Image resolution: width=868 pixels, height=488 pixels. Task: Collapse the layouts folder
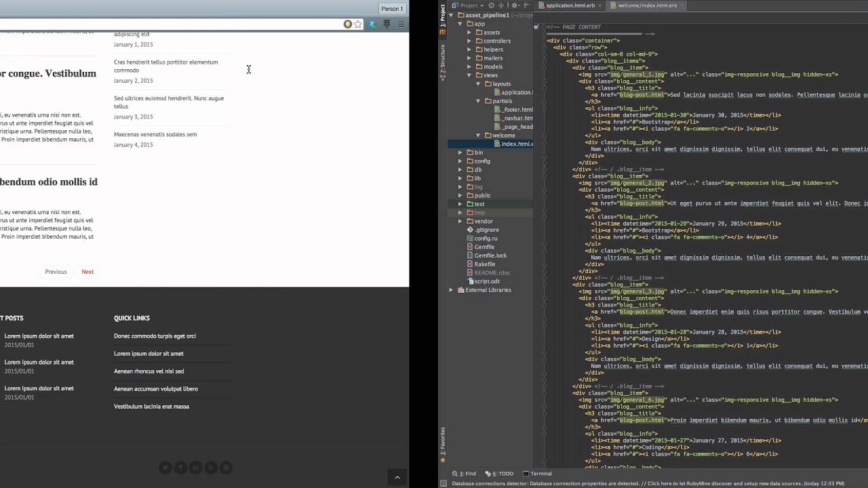click(x=478, y=84)
